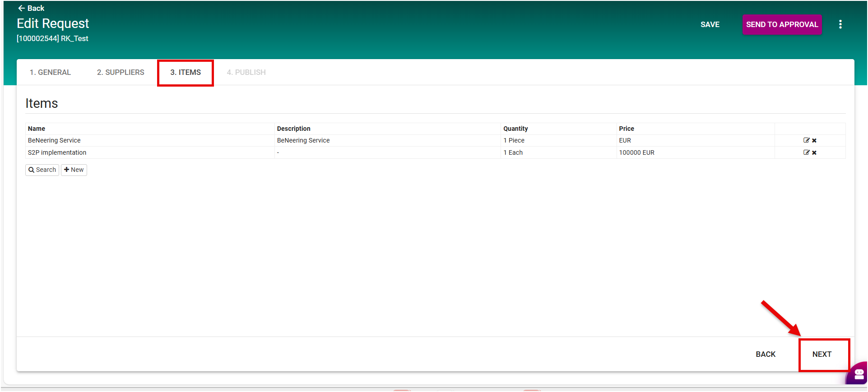Open the 2. Suppliers tab
The image size is (868, 392).
pos(121,72)
